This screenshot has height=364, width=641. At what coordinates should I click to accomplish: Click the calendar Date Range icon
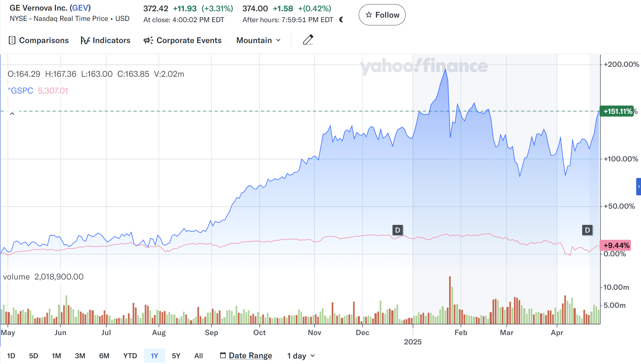point(223,355)
